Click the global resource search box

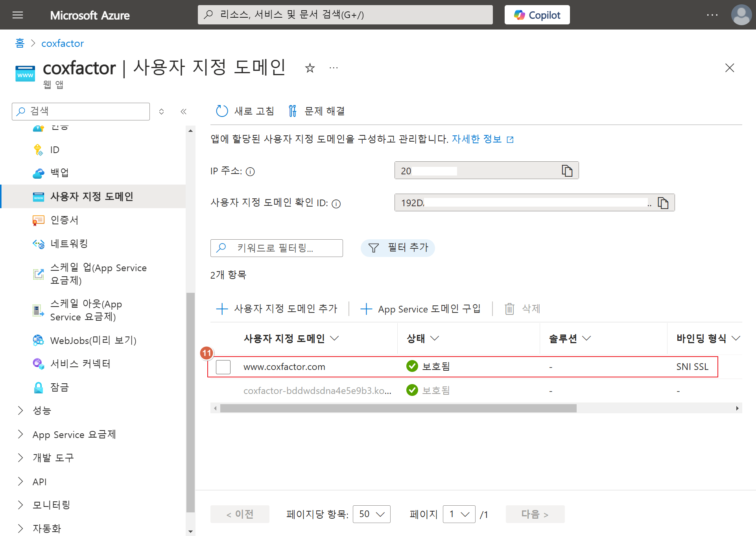[x=345, y=15]
